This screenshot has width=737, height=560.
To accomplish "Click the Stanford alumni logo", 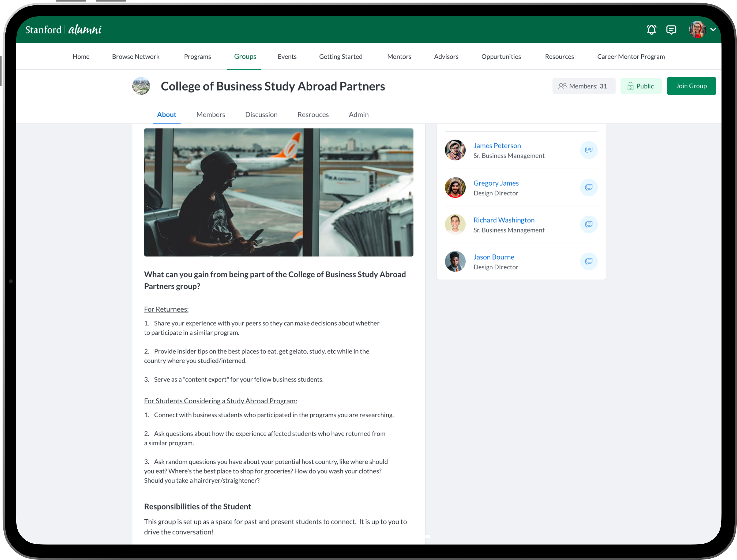I will tap(63, 30).
